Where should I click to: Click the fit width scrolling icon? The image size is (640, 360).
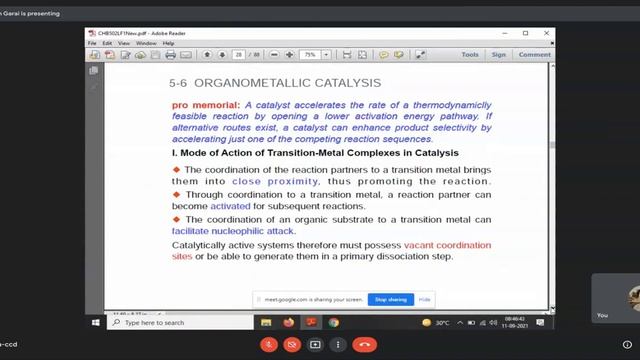(347, 55)
